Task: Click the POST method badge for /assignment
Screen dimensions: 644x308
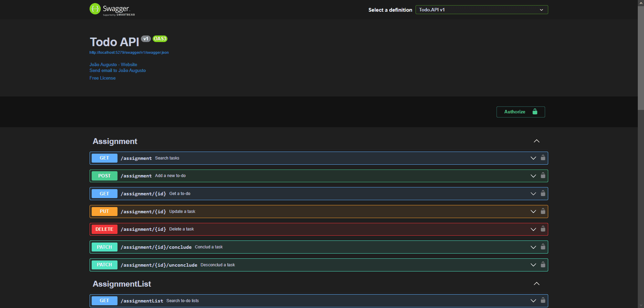Action: (x=104, y=176)
